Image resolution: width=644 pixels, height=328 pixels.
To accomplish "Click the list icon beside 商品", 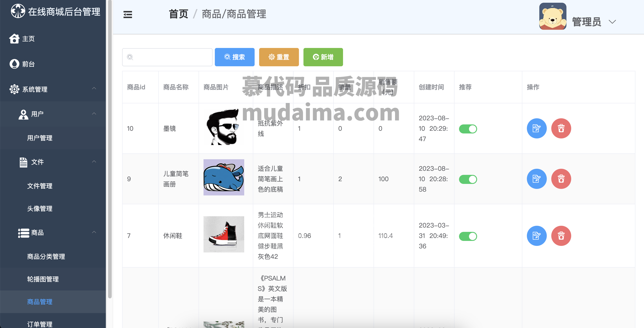I will click(24, 233).
